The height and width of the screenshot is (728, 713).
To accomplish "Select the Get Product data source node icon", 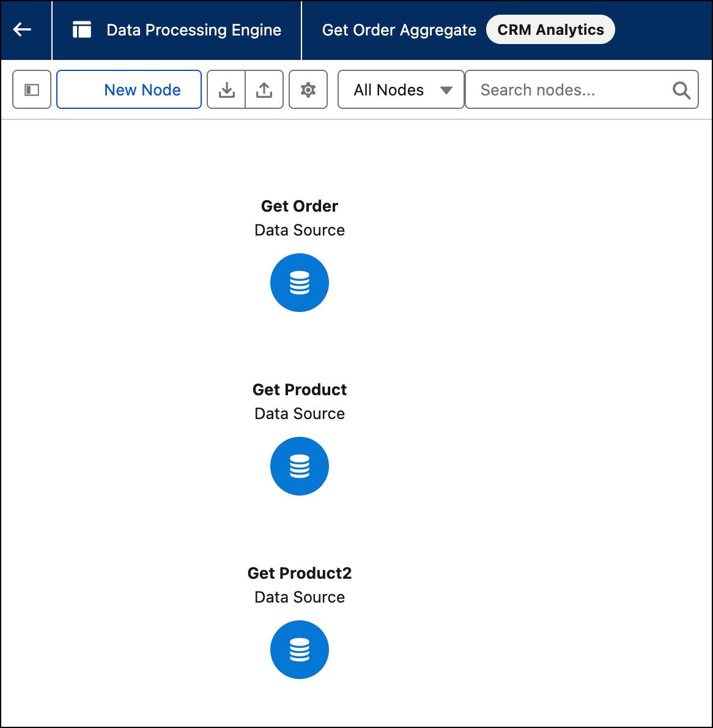I will click(x=300, y=466).
